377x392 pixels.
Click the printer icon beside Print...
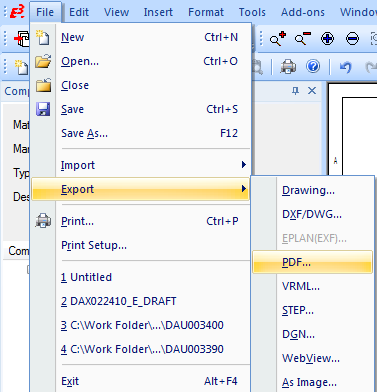click(43, 221)
